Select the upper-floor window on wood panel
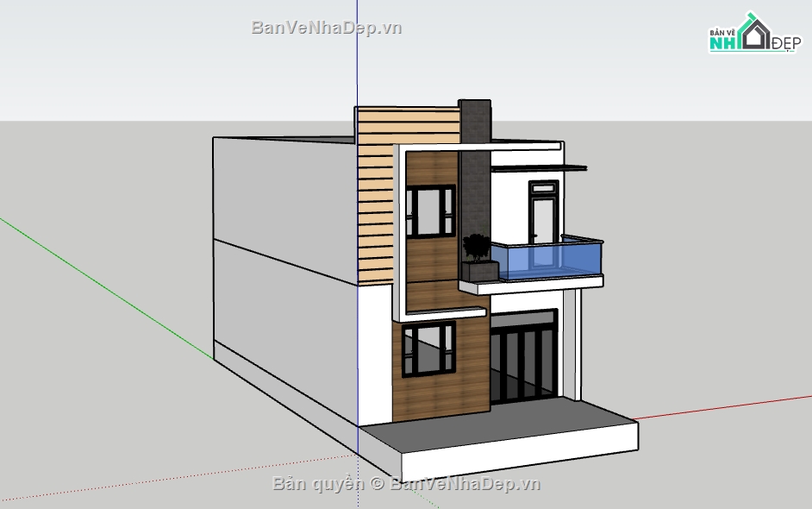 click(430, 211)
